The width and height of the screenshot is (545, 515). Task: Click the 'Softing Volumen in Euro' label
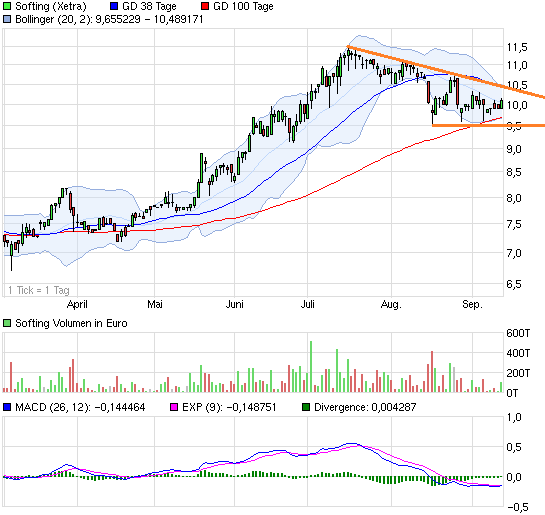[71, 323]
